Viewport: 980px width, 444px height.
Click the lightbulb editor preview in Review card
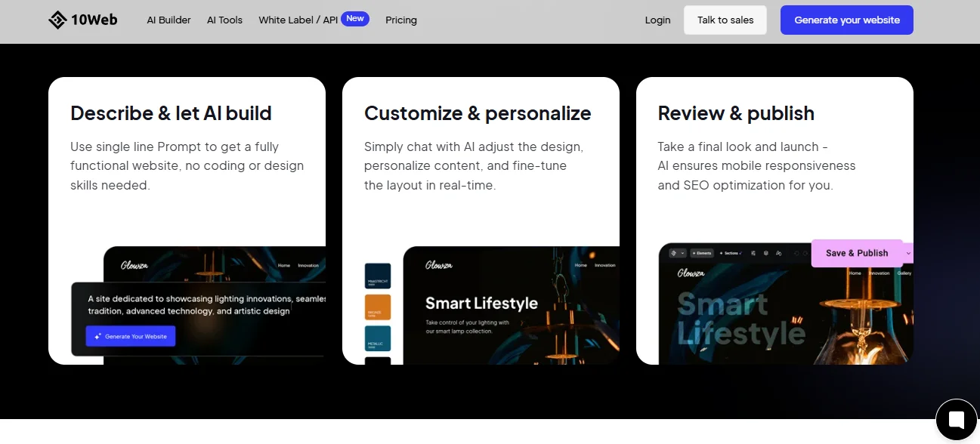click(786, 304)
